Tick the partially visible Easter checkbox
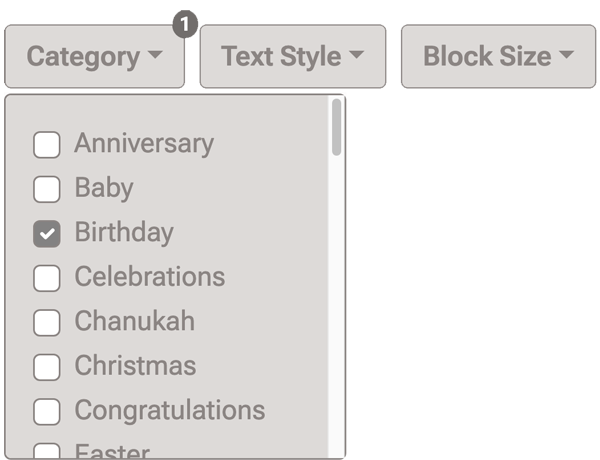 tap(47, 452)
